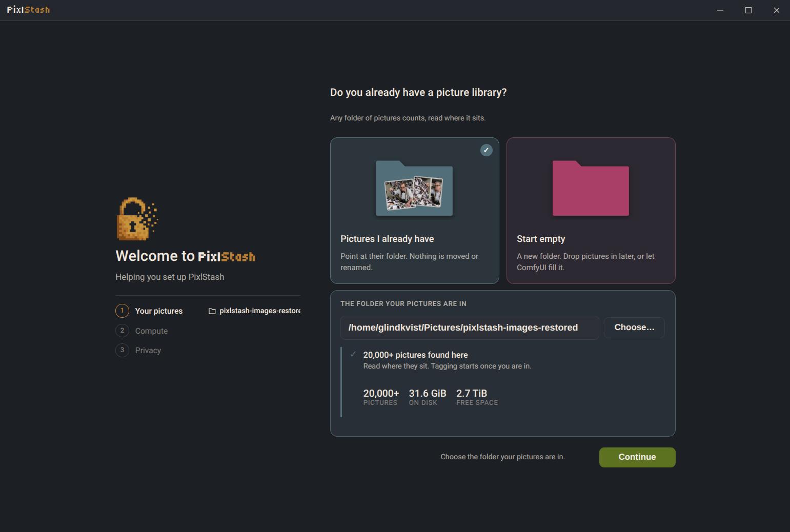This screenshot has height=532, width=790.
Task: Click the pixelated padlock logo
Action: point(137,219)
